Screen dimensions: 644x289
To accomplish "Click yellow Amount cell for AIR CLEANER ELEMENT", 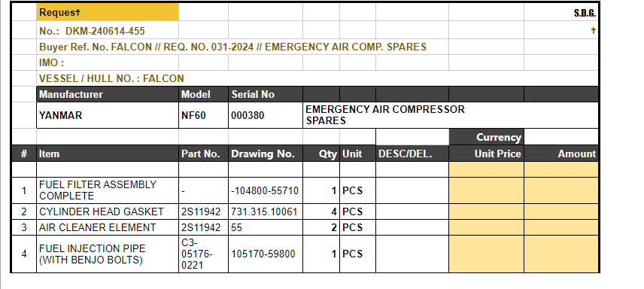I will point(561,227).
